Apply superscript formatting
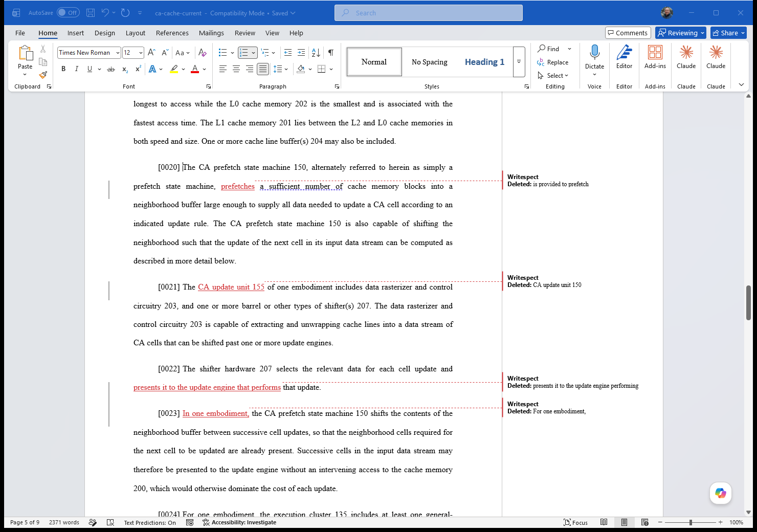Viewport: 757px width, 532px height. [x=138, y=69]
